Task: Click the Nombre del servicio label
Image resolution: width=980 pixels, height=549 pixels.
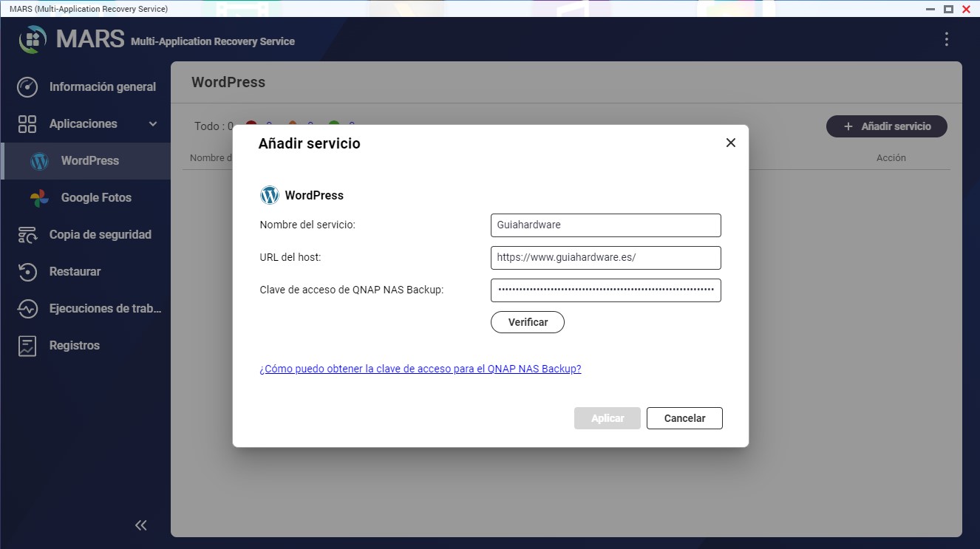Action: tap(307, 225)
